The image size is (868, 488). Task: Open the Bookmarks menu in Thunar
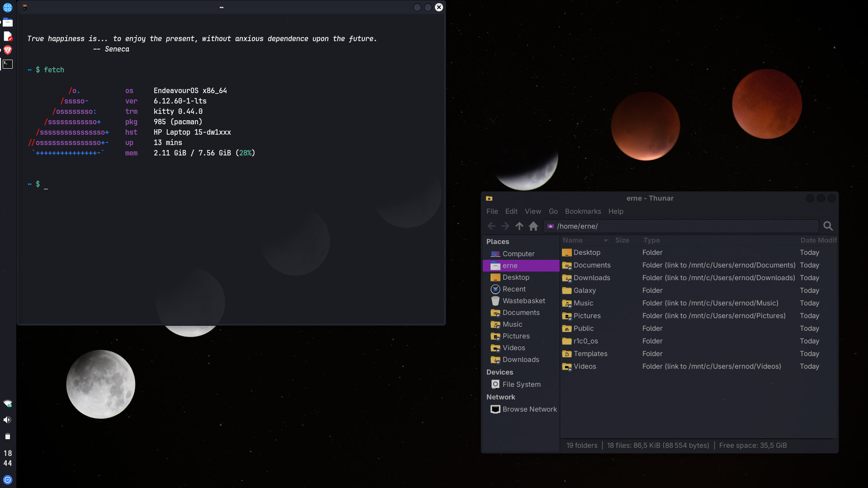pos(583,211)
